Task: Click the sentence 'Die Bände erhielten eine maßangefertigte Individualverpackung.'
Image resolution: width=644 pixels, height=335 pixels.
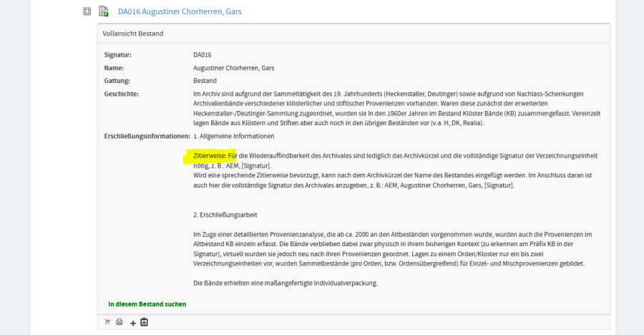Action: pyautogui.click(x=286, y=283)
